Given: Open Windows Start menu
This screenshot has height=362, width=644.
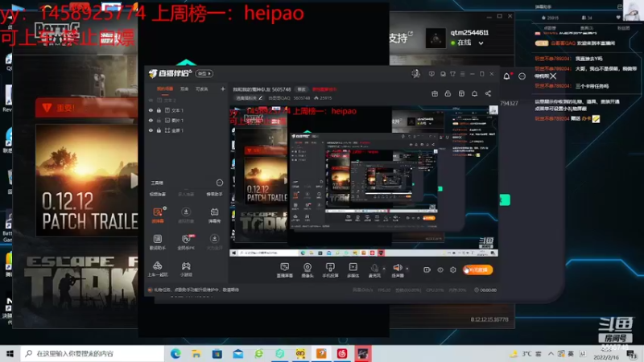Looking at the screenshot, I should click(x=10, y=353).
